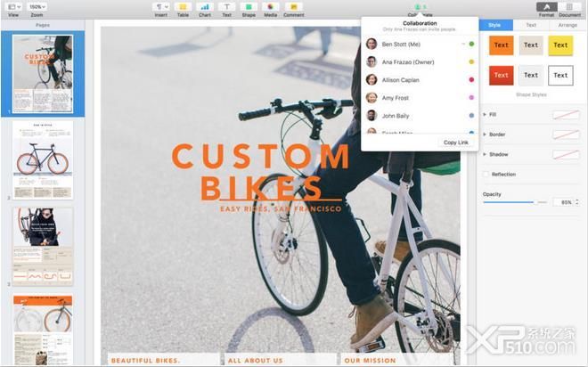This screenshot has height=367, width=588.
Task: Select page 4 thumbnail with orange header
Action: click(x=43, y=330)
